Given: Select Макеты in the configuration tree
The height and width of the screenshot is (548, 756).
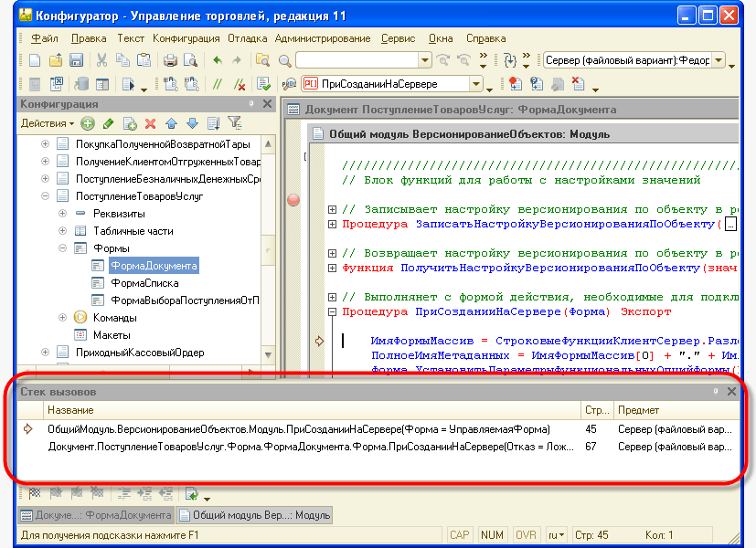Looking at the screenshot, I should point(112,335).
